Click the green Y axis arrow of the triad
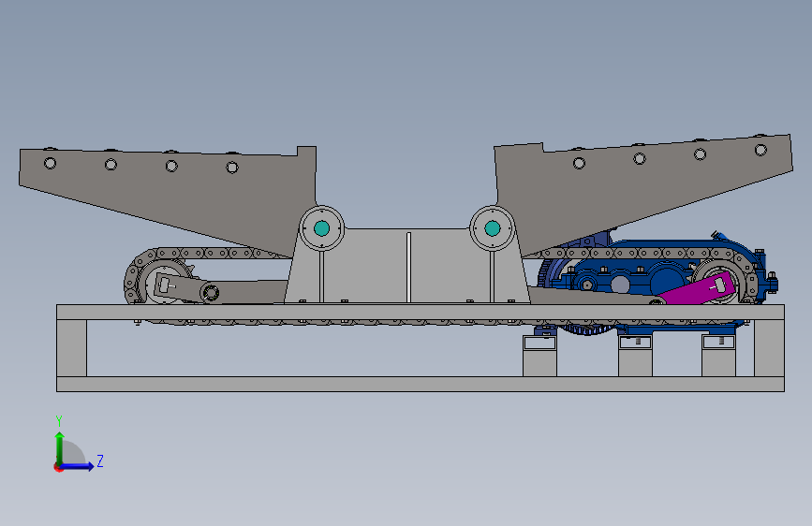Screen dimensions: 812x526 click(60, 447)
